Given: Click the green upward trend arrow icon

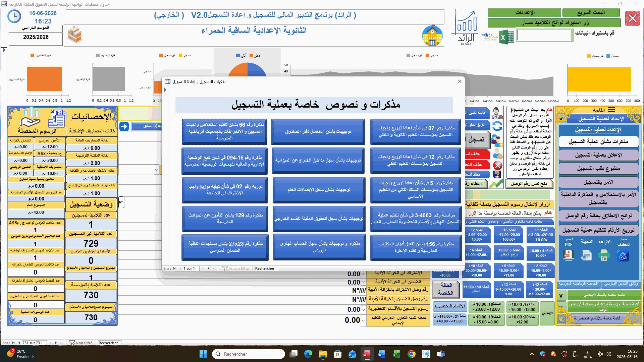Looking at the screenshot, I should (x=496, y=184).
